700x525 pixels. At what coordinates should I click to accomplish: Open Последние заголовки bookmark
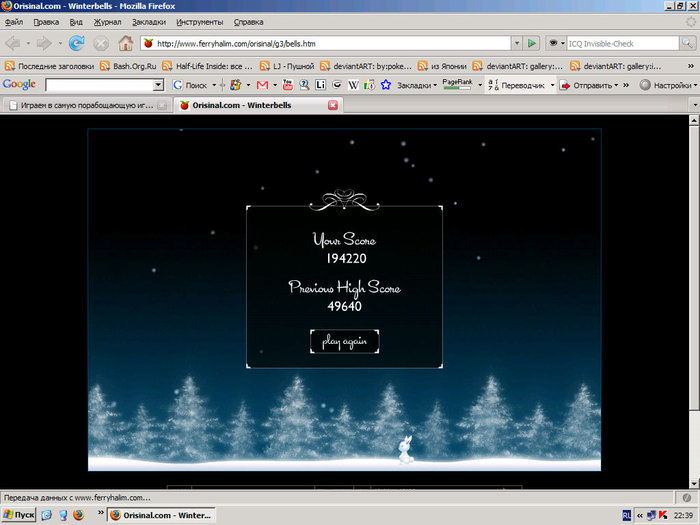tap(49, 66)
